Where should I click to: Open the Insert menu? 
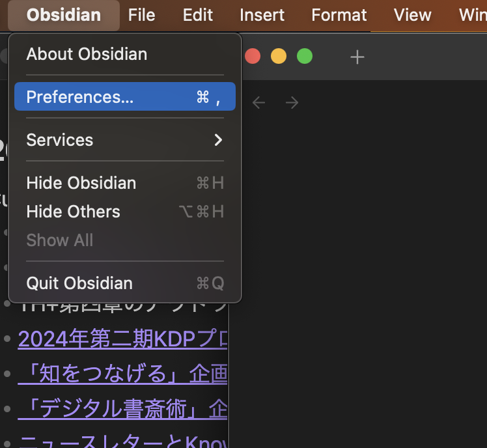(262, 15)
